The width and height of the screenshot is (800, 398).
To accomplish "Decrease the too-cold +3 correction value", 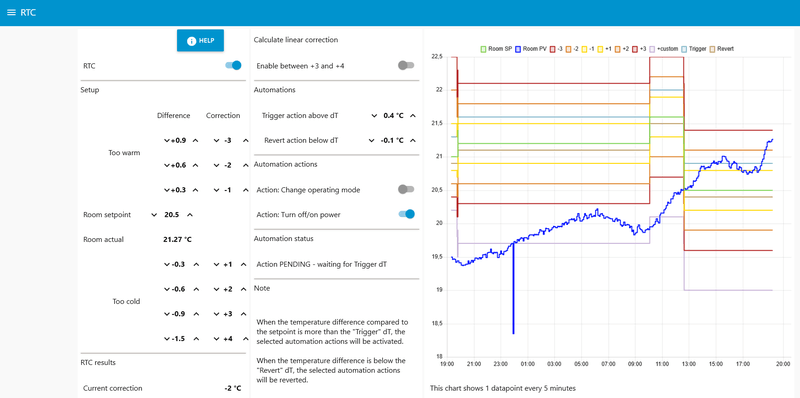I will [217, 314].
